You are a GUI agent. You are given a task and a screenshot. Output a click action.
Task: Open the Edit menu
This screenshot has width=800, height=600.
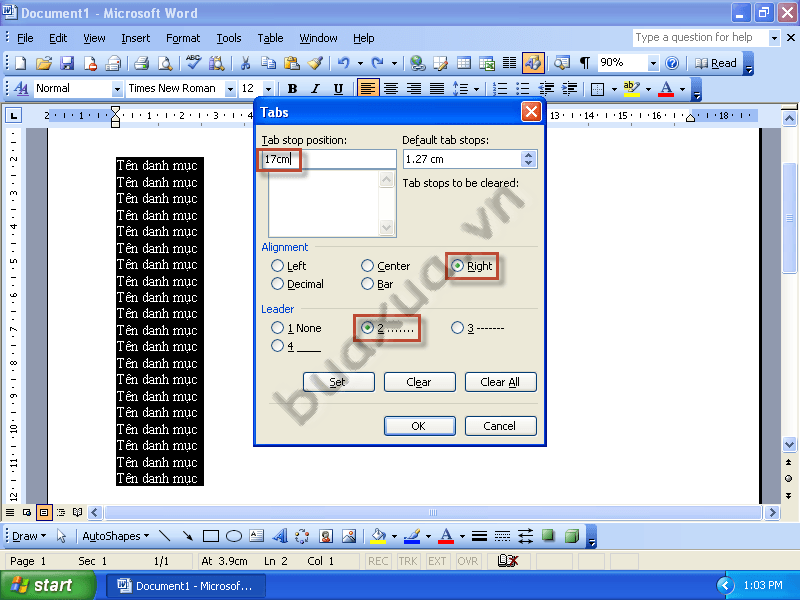[x=58, y=38]
